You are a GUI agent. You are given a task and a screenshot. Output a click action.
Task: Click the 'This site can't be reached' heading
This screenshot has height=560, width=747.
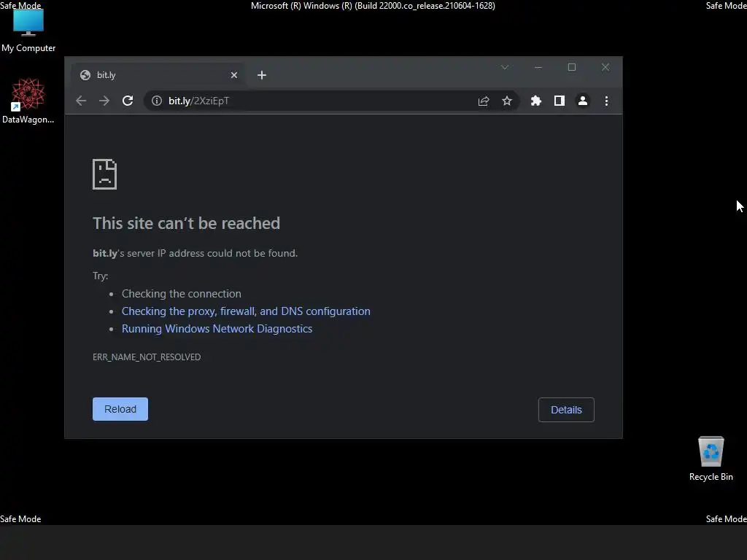(x=186, y=223)
